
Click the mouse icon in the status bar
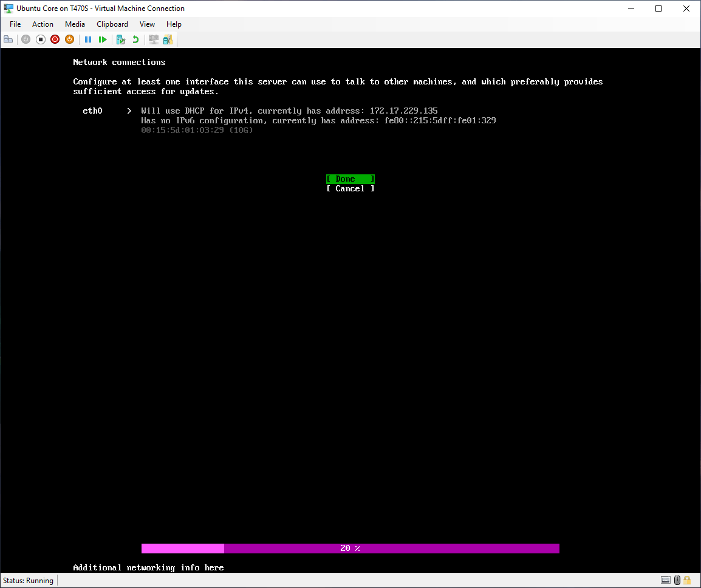[677, 580]
